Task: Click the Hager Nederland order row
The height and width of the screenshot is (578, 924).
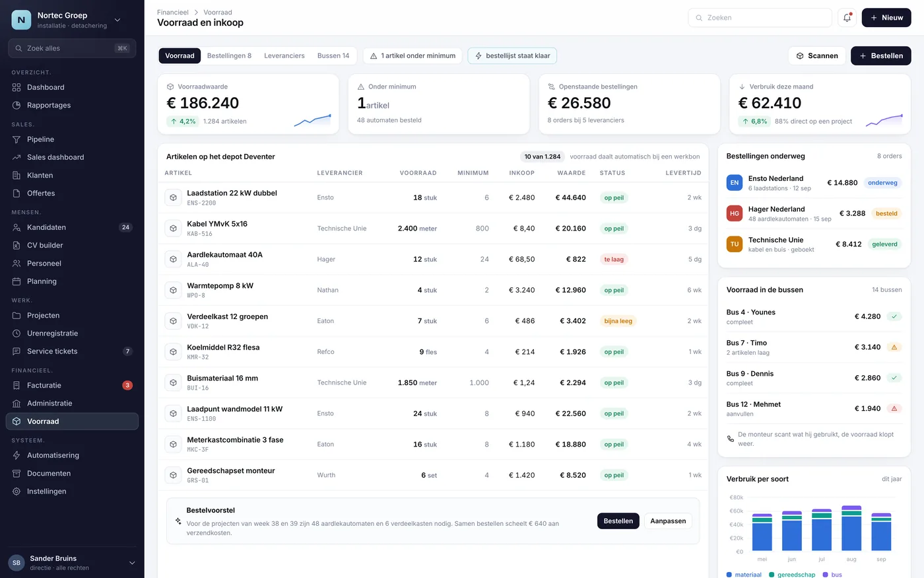Action: click(x=814, y=213)
